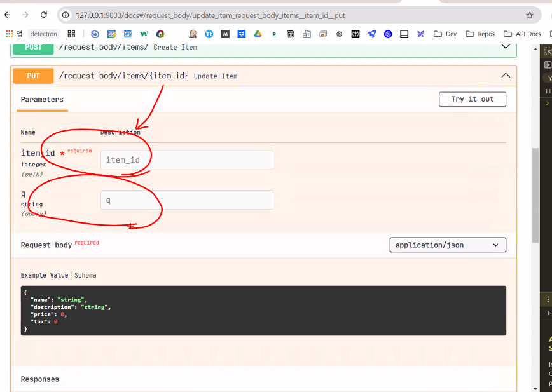Open the Dev bookmarks folder
This screenshot has height=392, width=552.
[445, 34]
